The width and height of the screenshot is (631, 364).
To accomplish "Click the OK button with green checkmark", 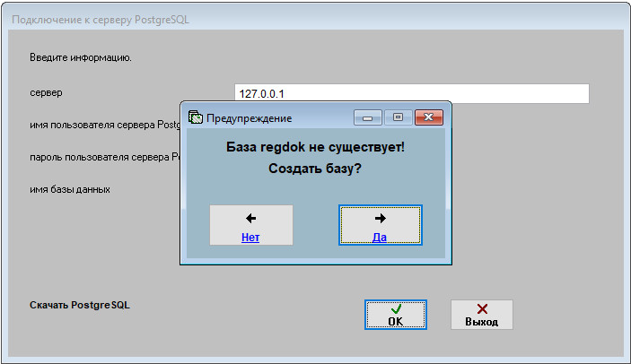I will (x=396, y=315).
